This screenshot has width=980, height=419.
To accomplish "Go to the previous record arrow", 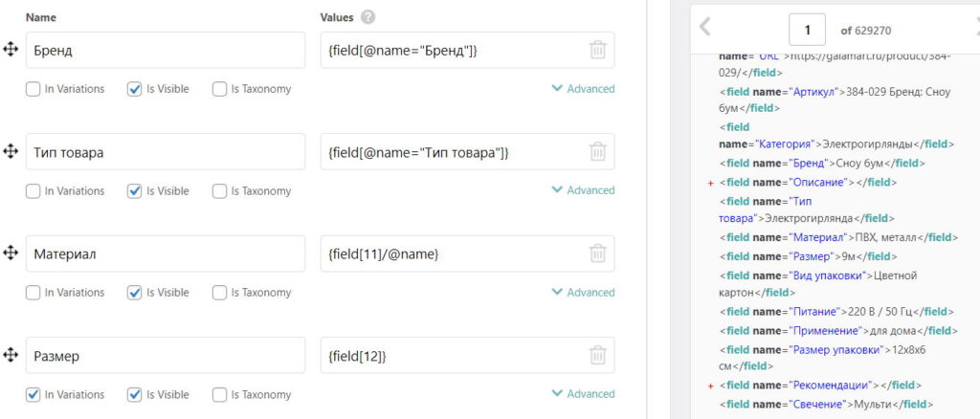I will pos(705,28).
